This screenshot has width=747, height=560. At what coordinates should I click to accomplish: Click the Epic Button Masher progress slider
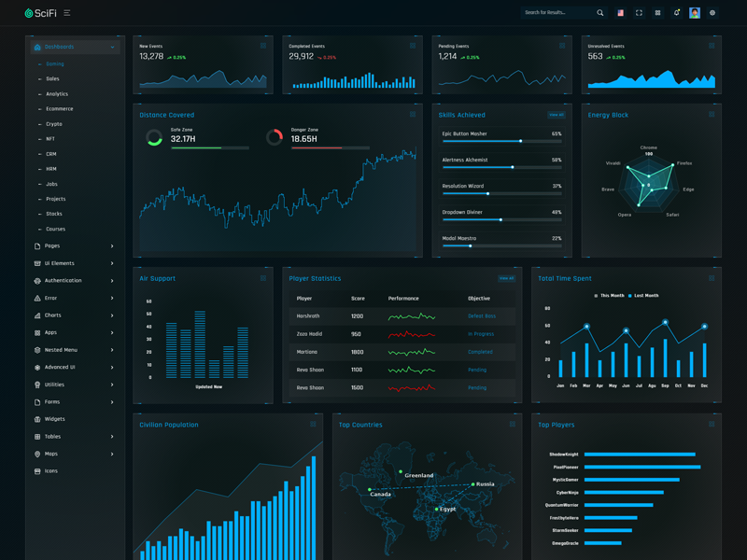pyautogui.click(x=501, y=141)
